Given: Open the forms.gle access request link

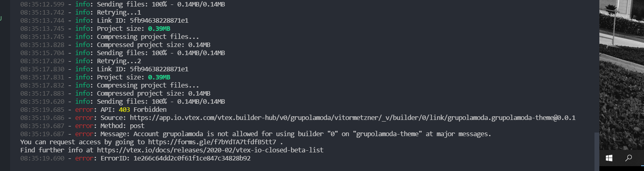Looking at the screenshot, I should point(212,142).
